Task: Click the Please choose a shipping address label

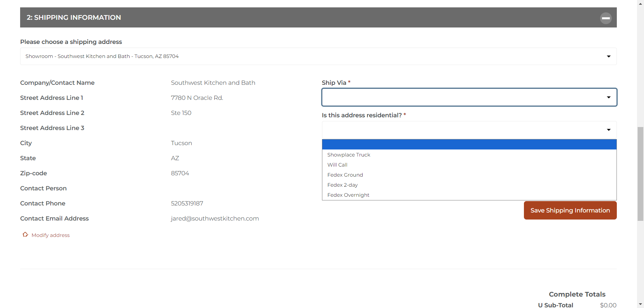Action: point(71,42)
